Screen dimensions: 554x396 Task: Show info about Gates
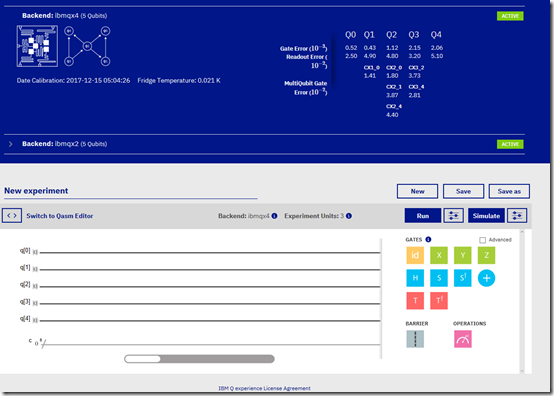coord(428,240)
